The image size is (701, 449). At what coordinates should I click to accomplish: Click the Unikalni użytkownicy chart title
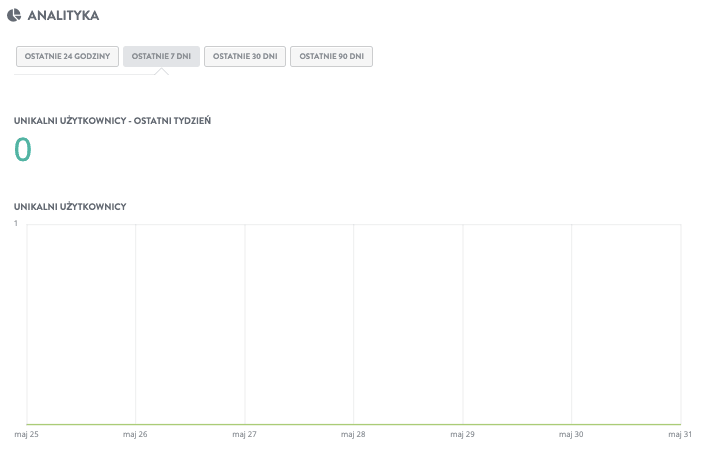(x=70, y=207)
